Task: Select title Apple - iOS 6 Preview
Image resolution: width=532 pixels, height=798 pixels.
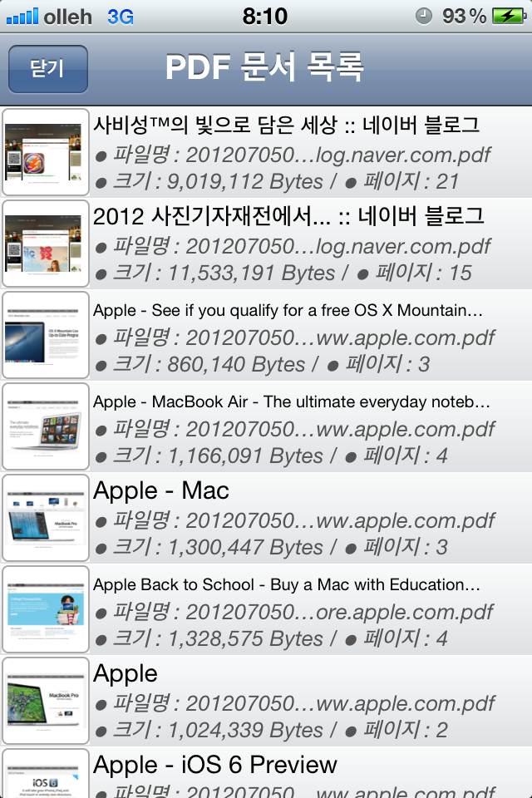Action: [214, 765]
